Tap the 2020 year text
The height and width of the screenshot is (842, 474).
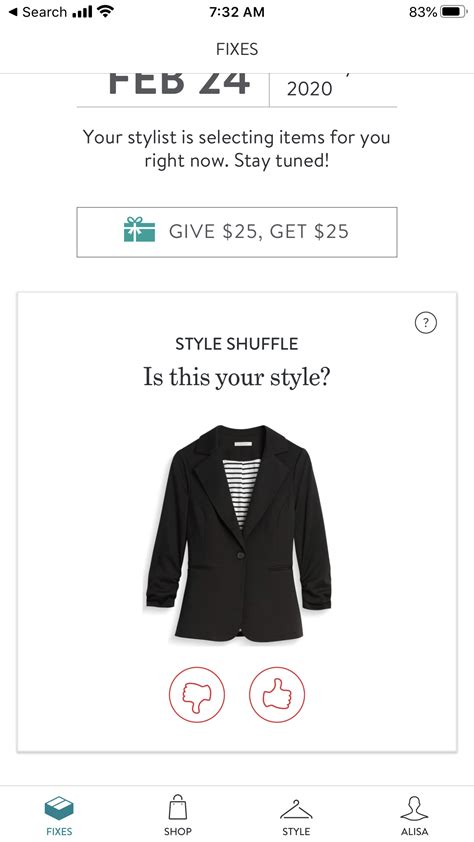[x=310, y=89]
